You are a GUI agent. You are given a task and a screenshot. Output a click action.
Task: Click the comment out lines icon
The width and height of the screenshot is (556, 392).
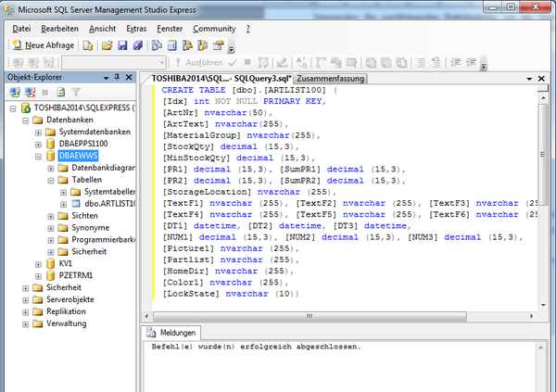421,63
